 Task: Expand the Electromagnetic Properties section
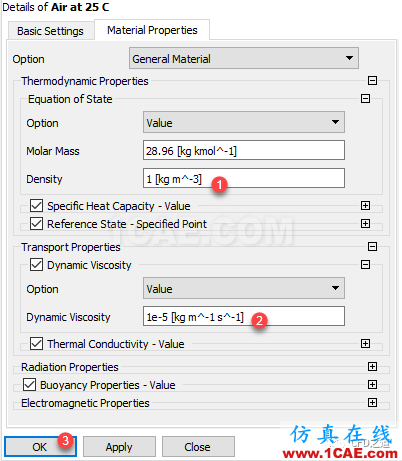click(x=372, y=403)
